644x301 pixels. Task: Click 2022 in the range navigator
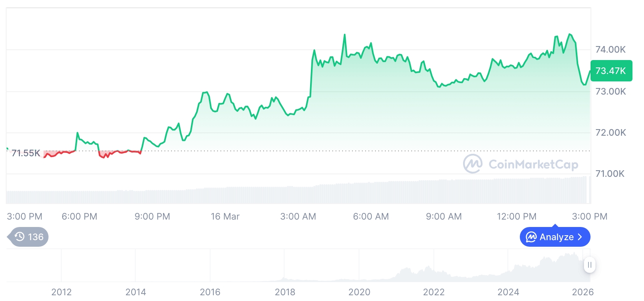[x=434, y=292]
